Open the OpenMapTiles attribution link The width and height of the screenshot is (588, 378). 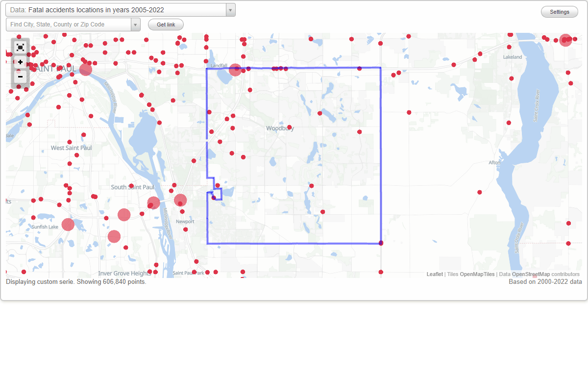pos(477,275)
